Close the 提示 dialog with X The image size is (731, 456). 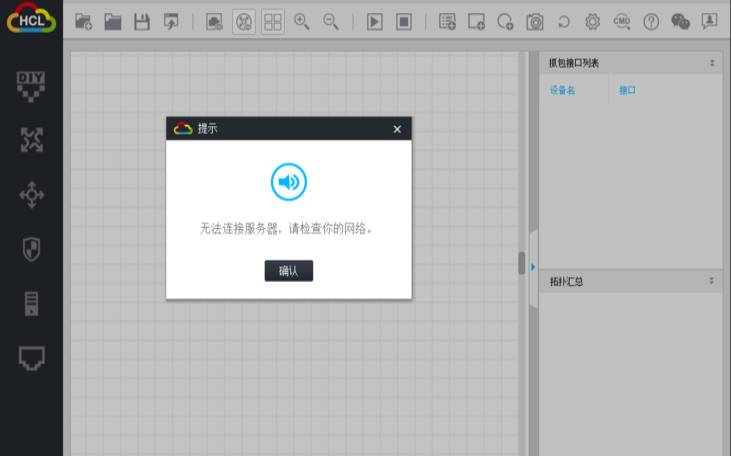point(397,129)
